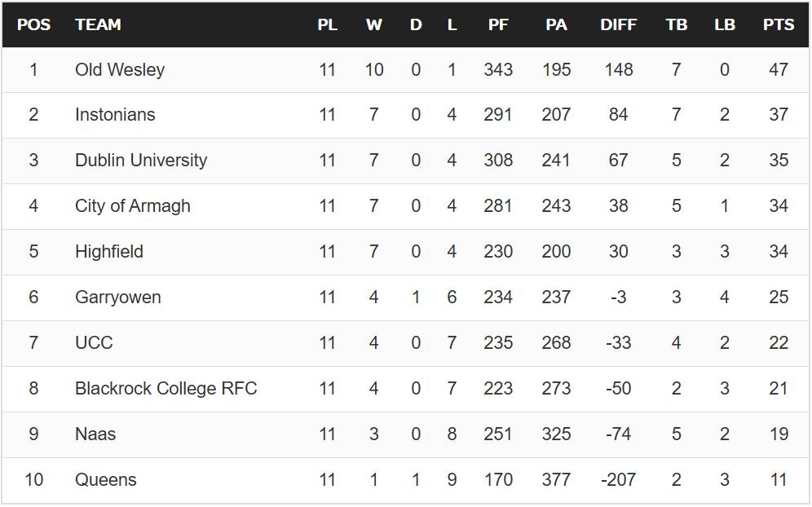The width and height of the screenshot is (812, 507).
Task: Sort by the POS column header
Action: 33,25
